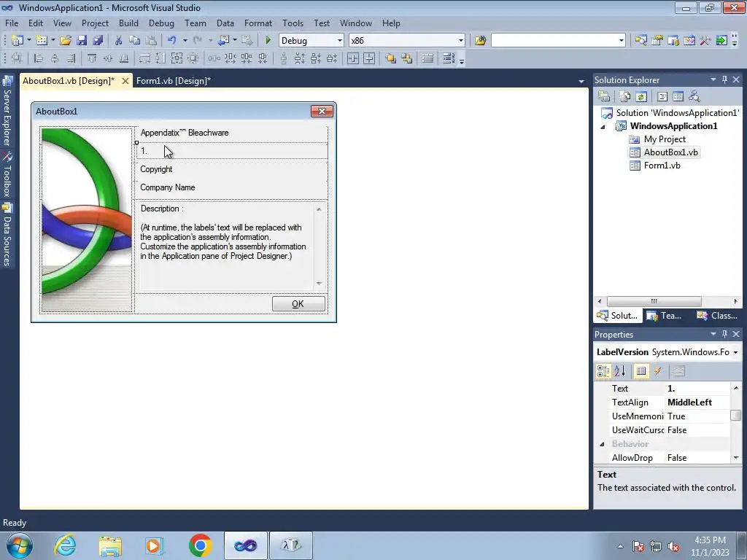
Task: Click the Bring to Front layout icon
Action: (391, 58)
